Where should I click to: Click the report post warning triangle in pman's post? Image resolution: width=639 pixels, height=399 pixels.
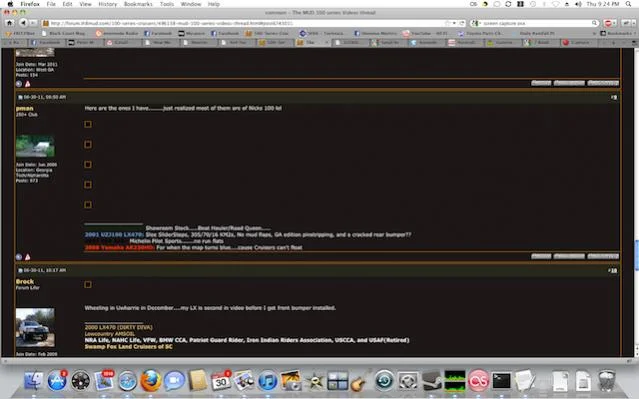tap(27, 257)
